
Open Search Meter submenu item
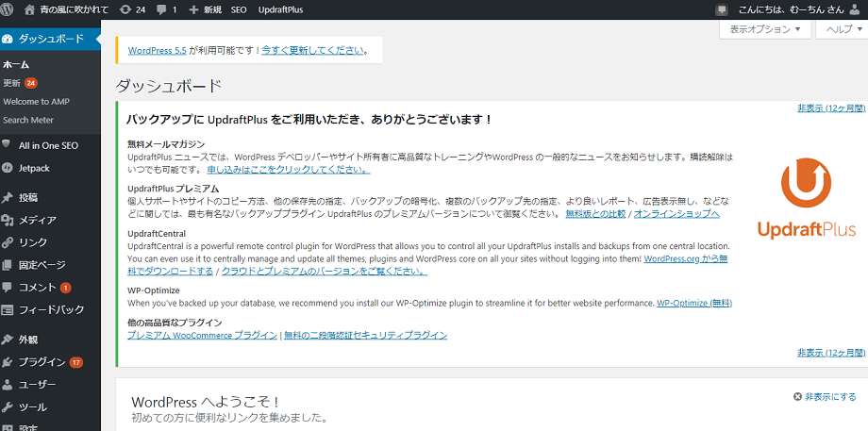coord(28,120)
